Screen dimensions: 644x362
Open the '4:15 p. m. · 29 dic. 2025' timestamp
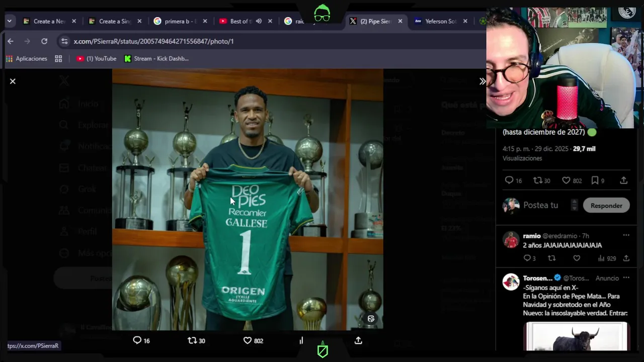coord(535,149)
